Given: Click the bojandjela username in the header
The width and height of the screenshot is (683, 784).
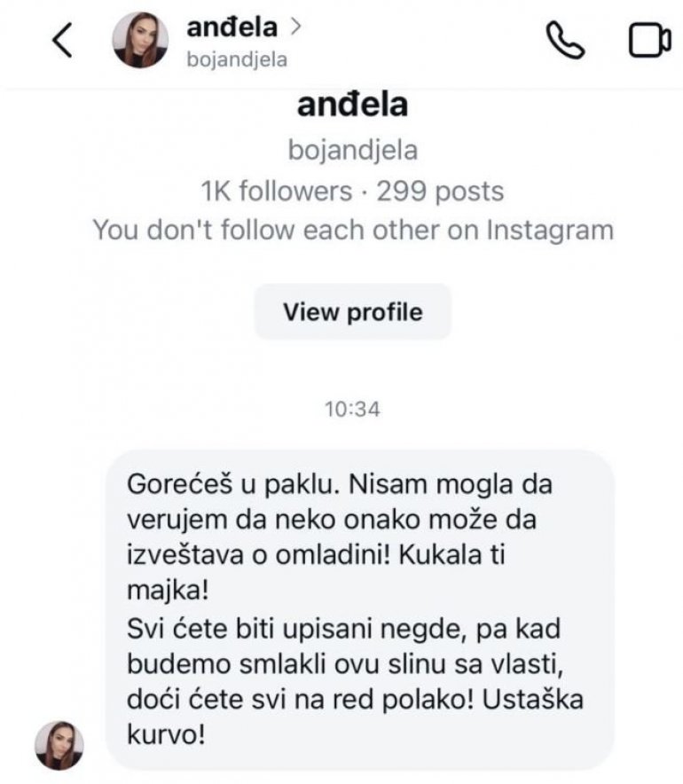Looking at the screenshot, I should coord(235,59).
